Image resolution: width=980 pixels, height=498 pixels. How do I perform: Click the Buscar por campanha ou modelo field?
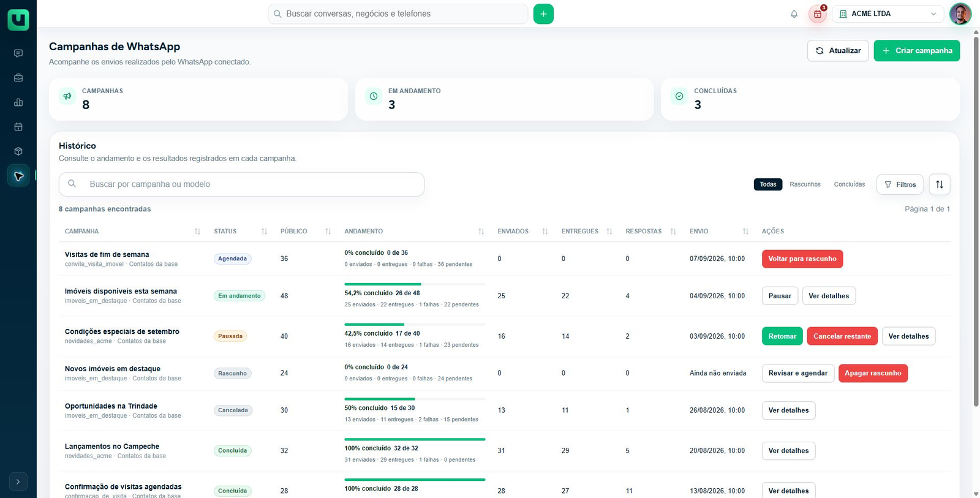point(241,184)
